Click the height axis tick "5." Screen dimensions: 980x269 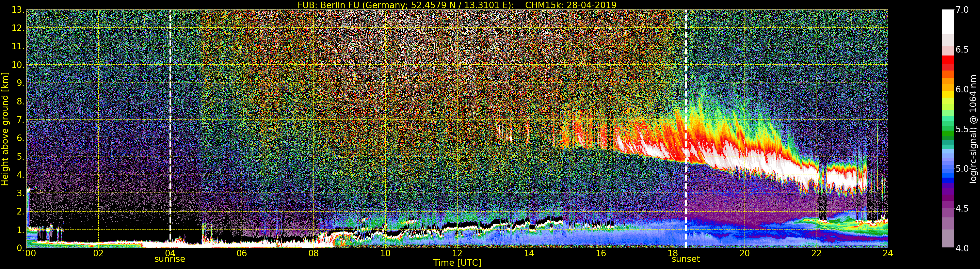(21, 156)
